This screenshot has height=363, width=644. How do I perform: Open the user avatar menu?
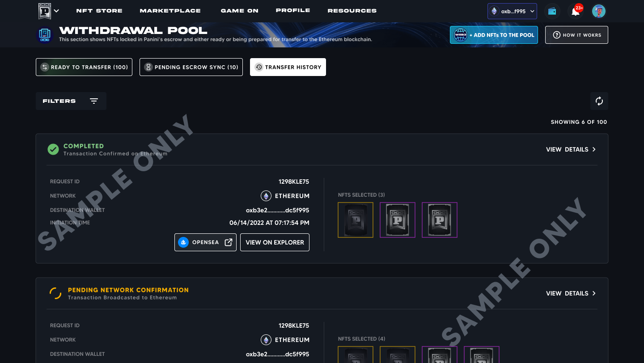coord(599,11)
